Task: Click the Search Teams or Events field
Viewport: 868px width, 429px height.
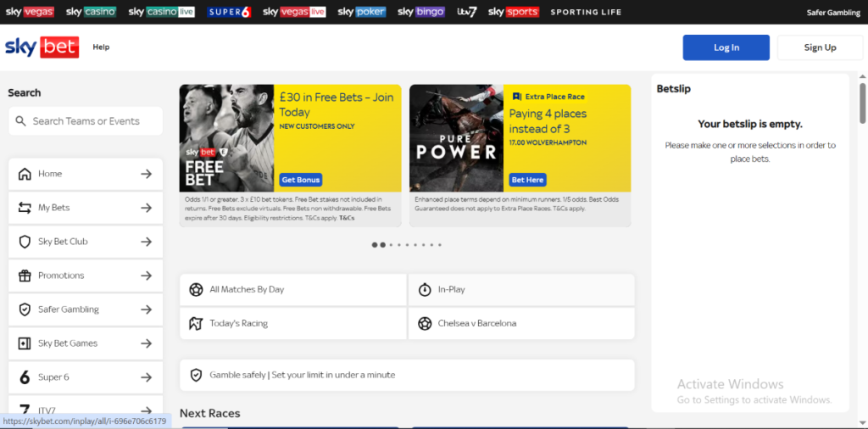Action: (x=86, y=121)
